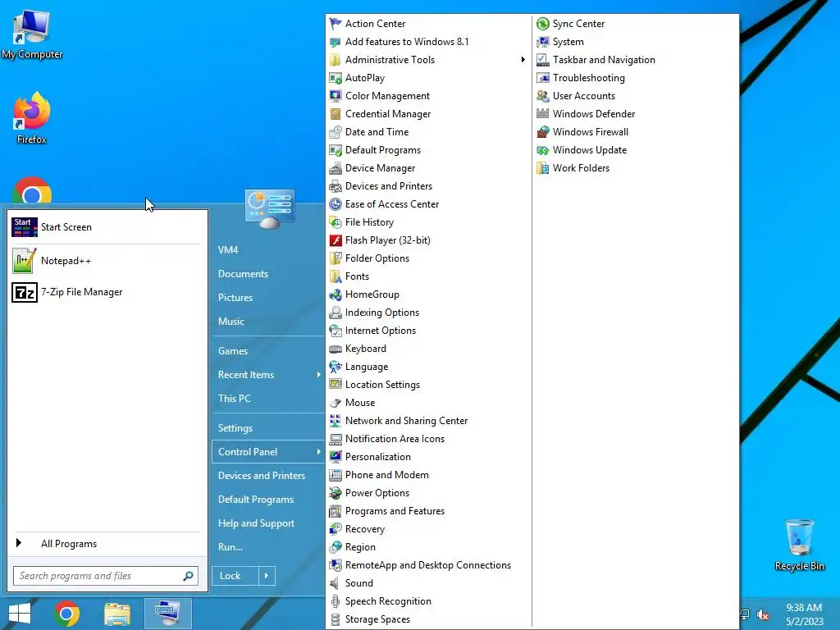Click the AutoPlay icon
Viewport: 840px width, 630px height.
tap(336, 78)
